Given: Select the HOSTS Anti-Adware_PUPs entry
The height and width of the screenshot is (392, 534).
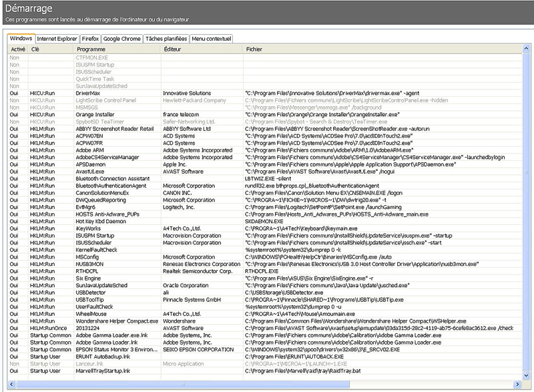Looking at the screenshot, I should [x=265, y=214].
